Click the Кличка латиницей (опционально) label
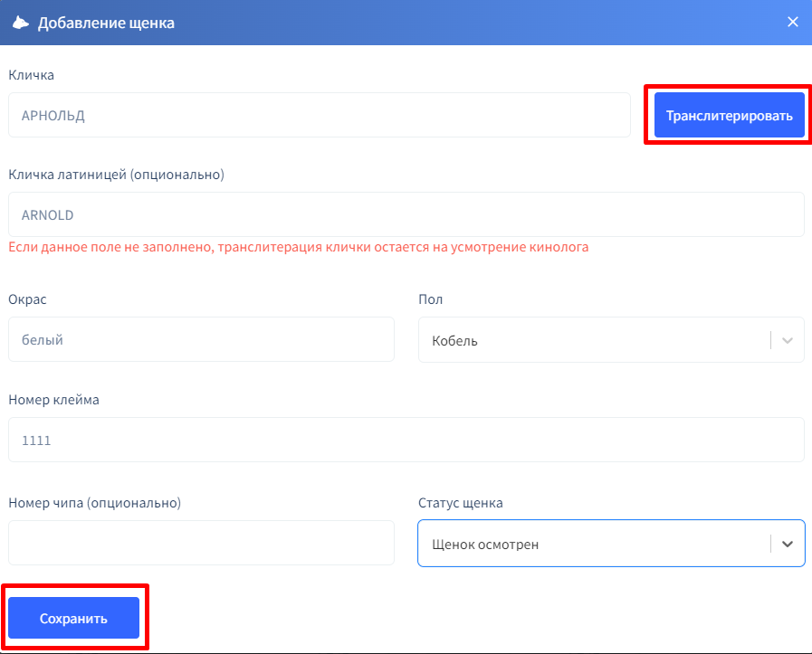 (x=116, y=175)
